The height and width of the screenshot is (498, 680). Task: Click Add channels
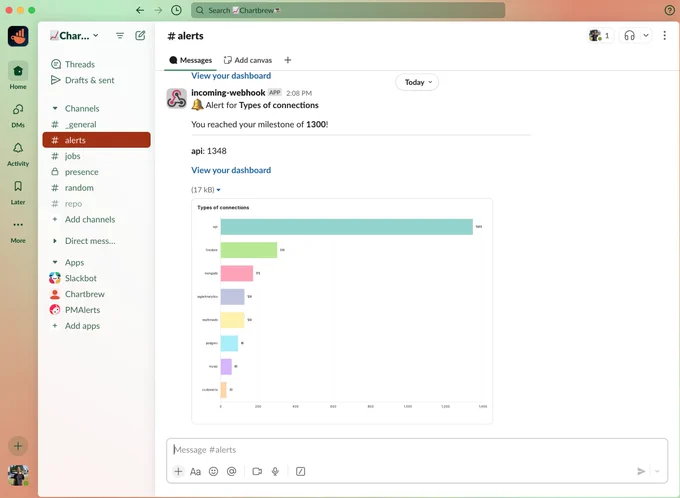(x=96, y=220)
